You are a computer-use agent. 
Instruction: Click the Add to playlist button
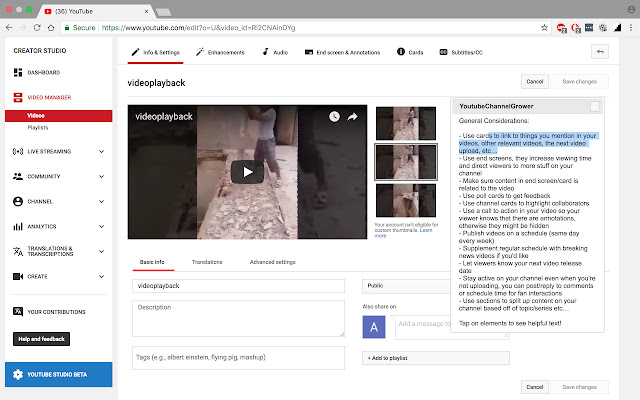click(436, 358)
